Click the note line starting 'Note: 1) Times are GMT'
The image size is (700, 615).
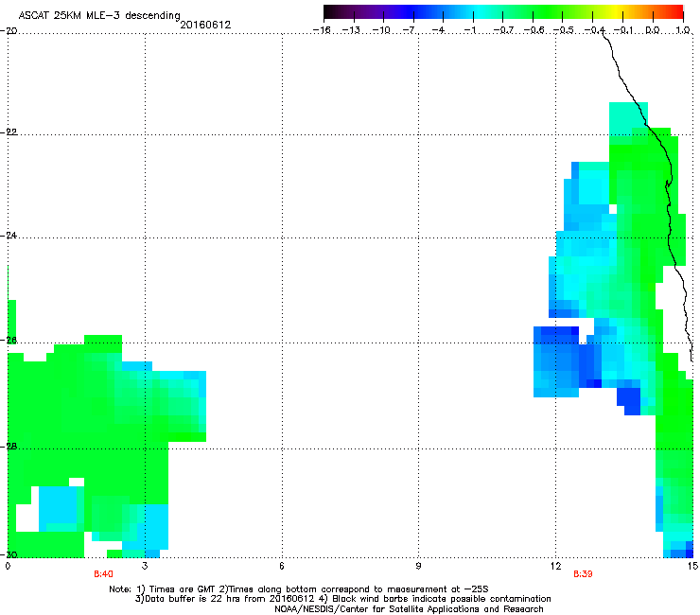(x=299, y=589)
